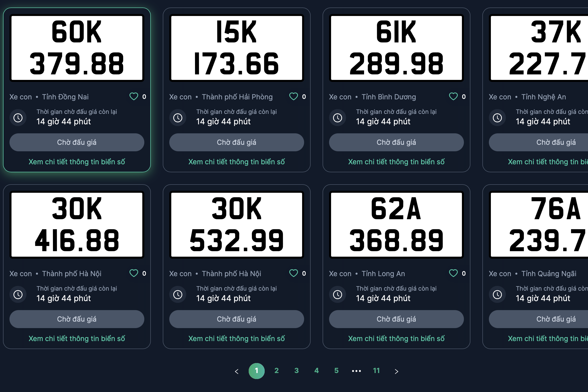Go to the next page arrow
Viewport: 588px width, 392px height.
(x=396, y=371)
